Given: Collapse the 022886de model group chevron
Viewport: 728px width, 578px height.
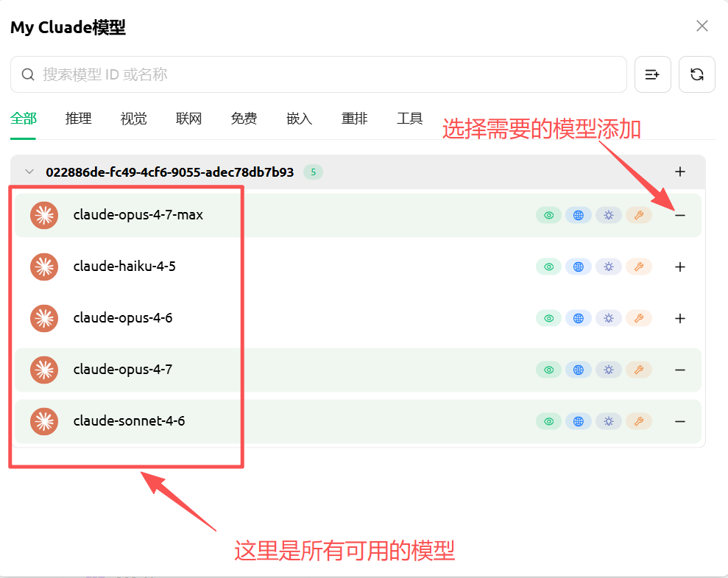Looking at the screenshot, I should [29, 172].
